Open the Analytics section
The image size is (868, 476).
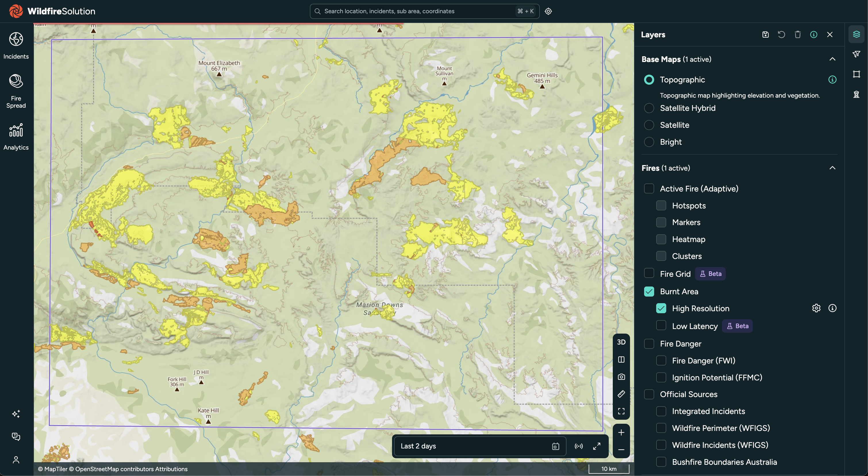click(x=16, y=137)
